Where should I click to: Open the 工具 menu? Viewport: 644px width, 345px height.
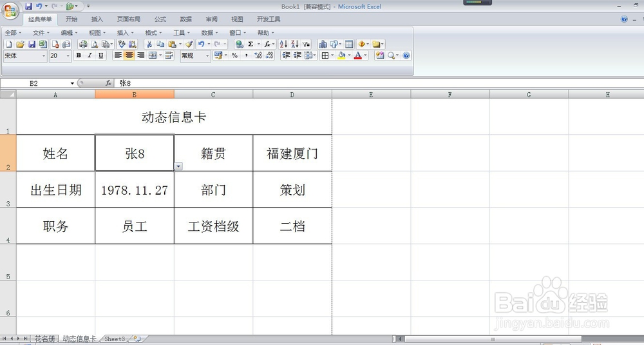pos(181,33)
